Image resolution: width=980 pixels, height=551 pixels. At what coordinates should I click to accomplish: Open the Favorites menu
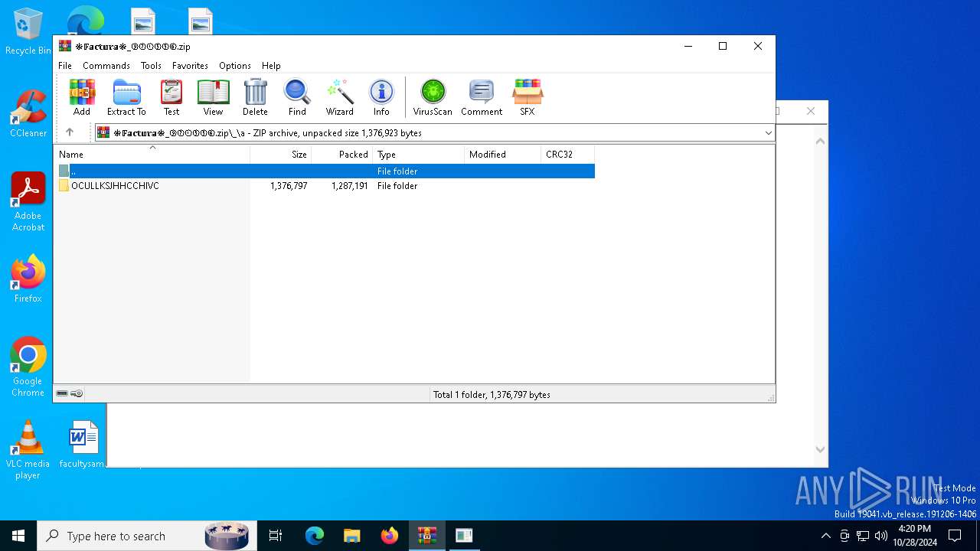click(190, 66)
